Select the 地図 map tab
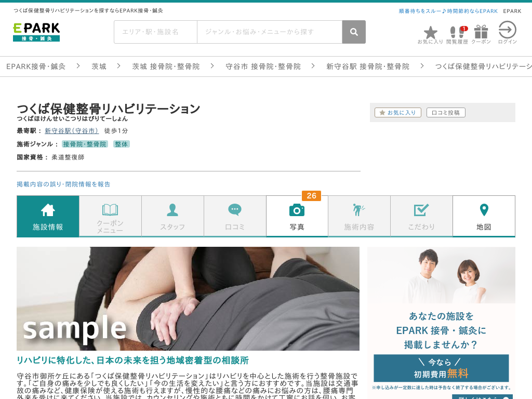532x399 pixels. (x=484, y=216)
